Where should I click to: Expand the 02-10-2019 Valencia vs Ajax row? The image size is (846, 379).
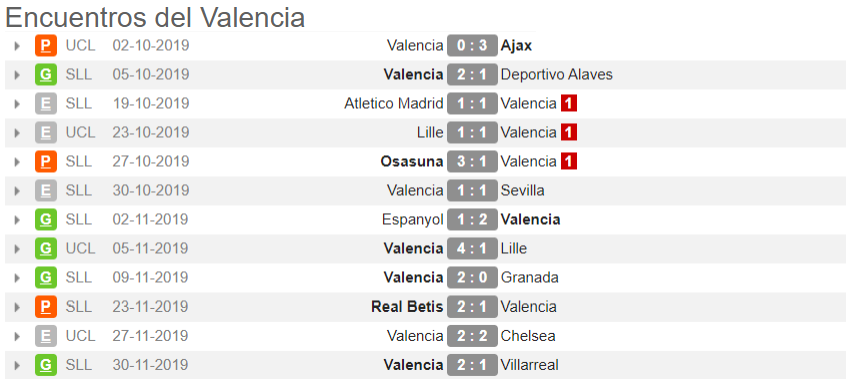tap(17, 46)
